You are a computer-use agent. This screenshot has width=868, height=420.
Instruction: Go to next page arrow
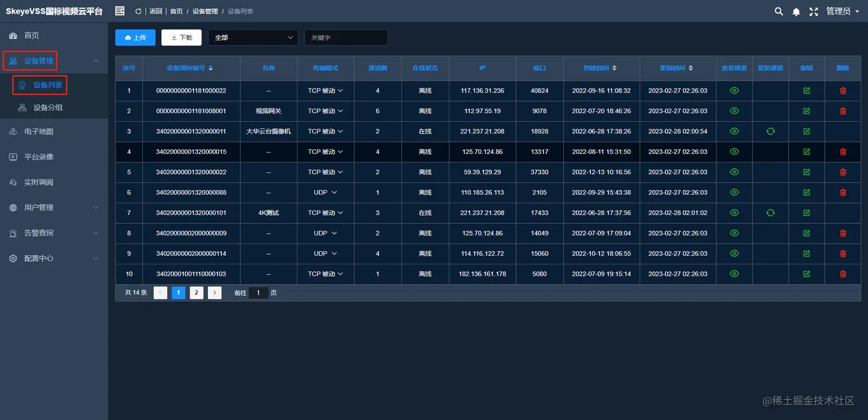pyautogui.click(x=215, y=293)
